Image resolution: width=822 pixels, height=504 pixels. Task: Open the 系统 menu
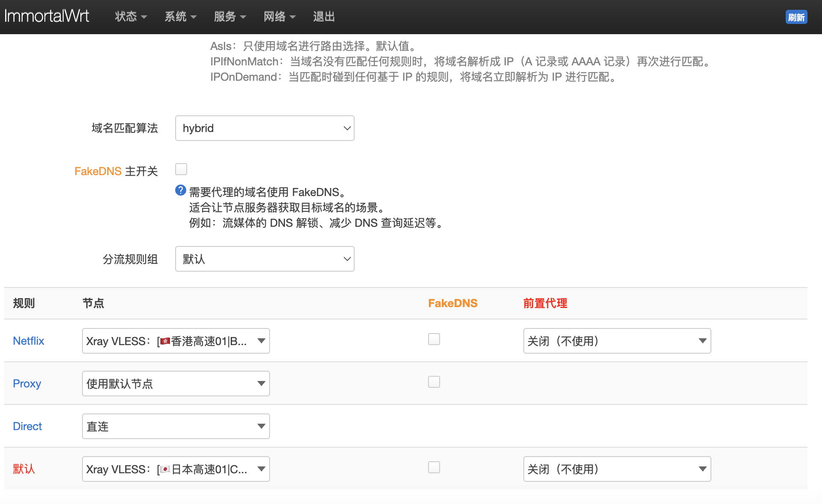[180, 17]
